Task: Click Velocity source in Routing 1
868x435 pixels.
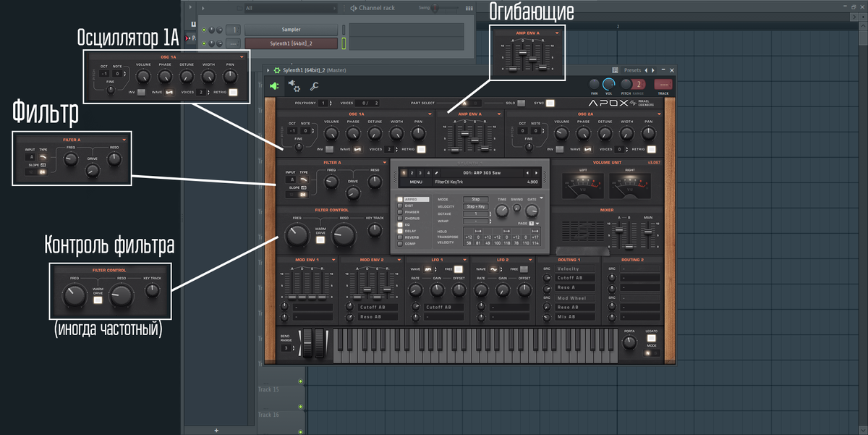Action: point(575,269)
